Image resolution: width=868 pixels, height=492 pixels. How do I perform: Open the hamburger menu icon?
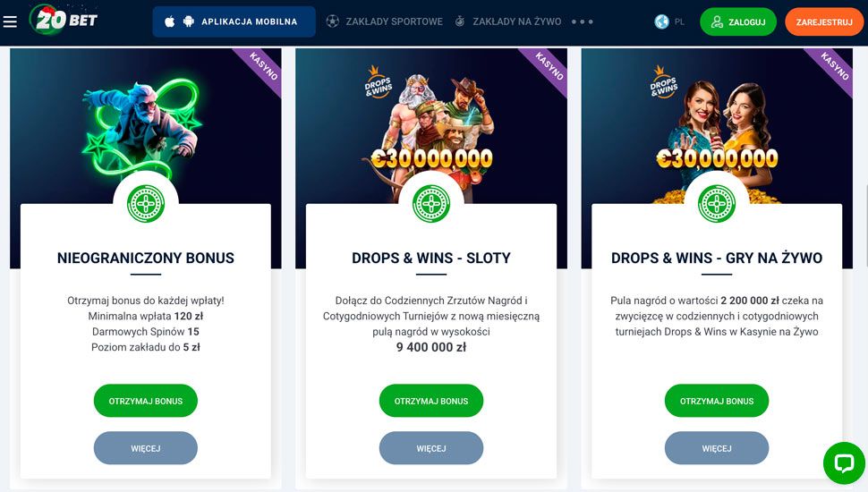pos(10,21)
